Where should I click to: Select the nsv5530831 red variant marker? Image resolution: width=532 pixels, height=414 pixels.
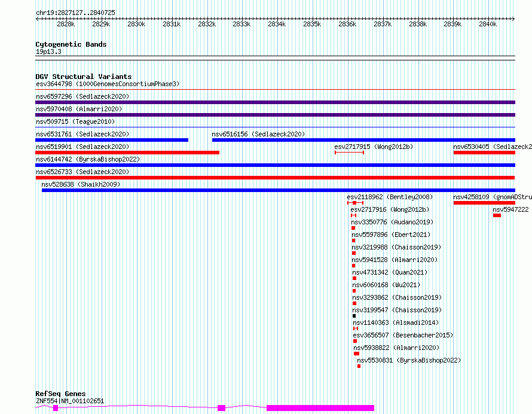point(359,366)
